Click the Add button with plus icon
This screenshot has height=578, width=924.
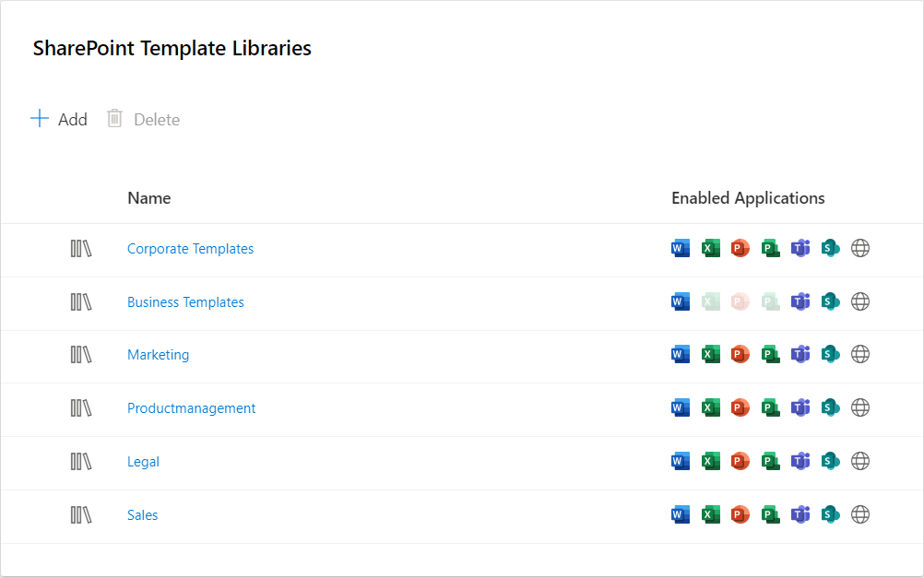(x=59, y=119)
